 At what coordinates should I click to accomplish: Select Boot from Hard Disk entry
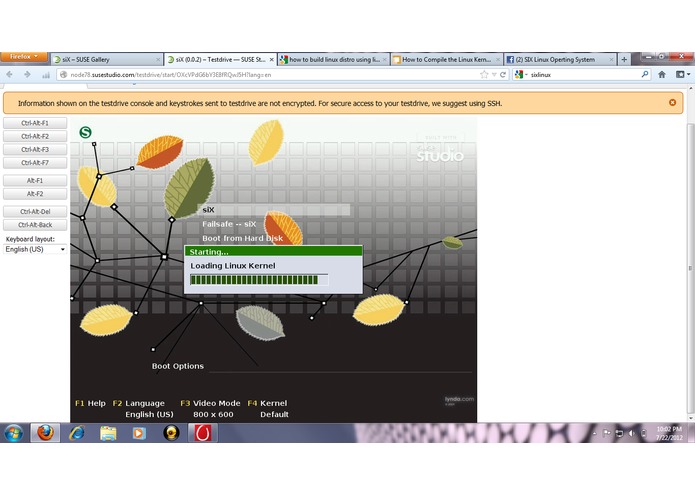[x=242, y=238]
